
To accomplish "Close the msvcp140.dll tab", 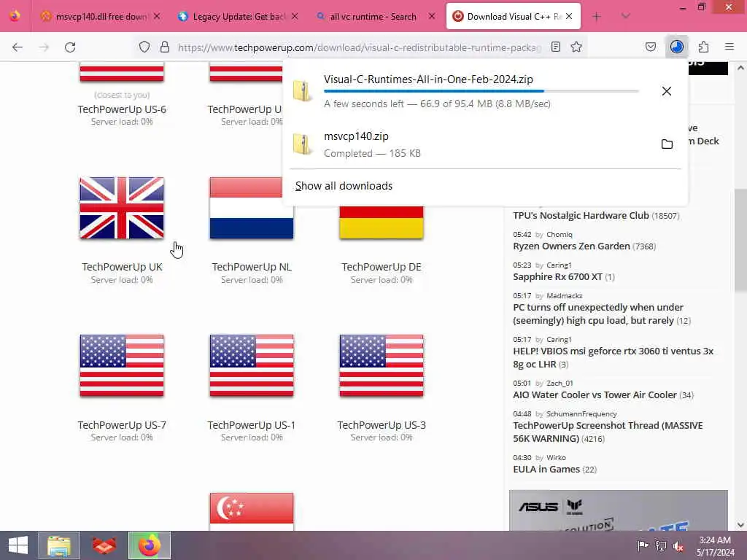I will point(157,17).
